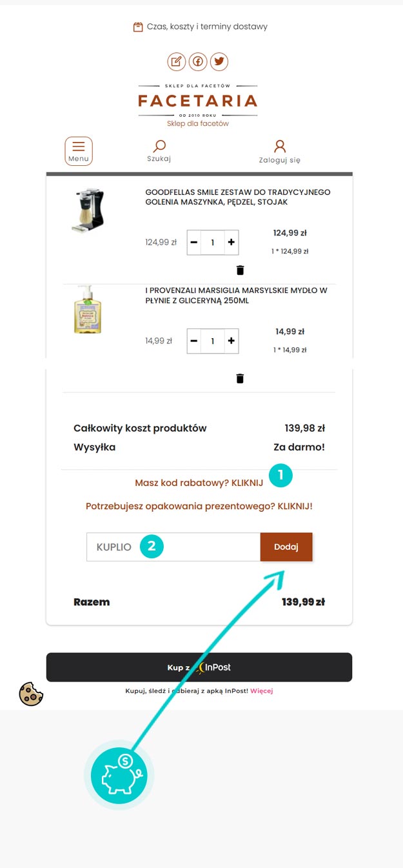Open the hamburger Menu
Screen dimensions: 403x868
[x=79, y=151]
